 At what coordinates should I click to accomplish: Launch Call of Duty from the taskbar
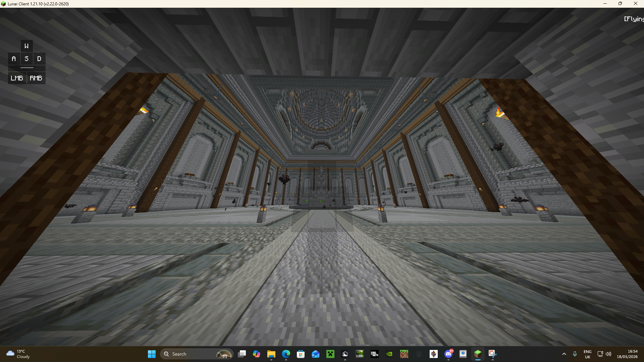(x=375, y=354)
